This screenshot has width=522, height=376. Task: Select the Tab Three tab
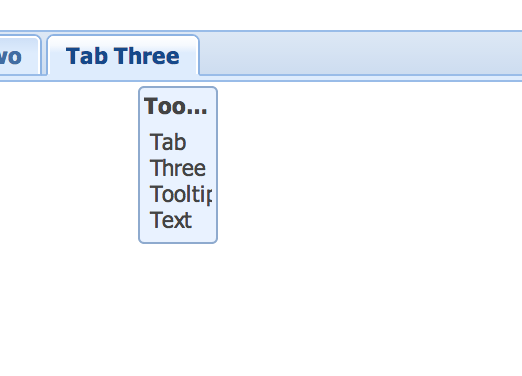[123, 55]
